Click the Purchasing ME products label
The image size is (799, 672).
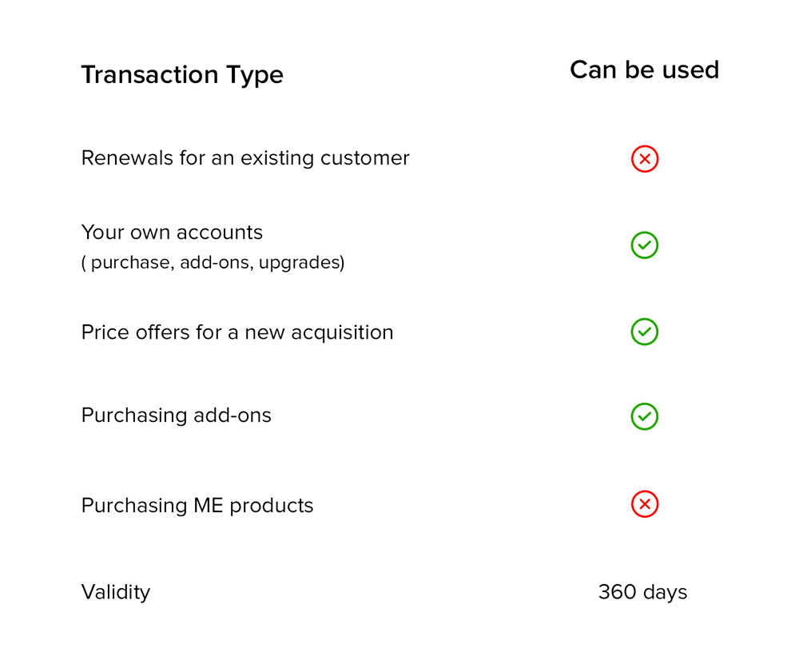coord(197,506)
